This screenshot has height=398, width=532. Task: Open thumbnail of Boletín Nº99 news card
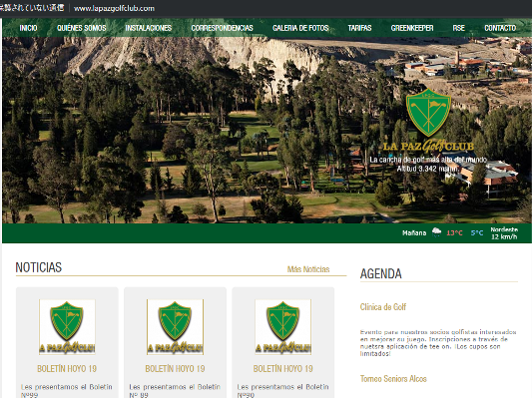67,327
